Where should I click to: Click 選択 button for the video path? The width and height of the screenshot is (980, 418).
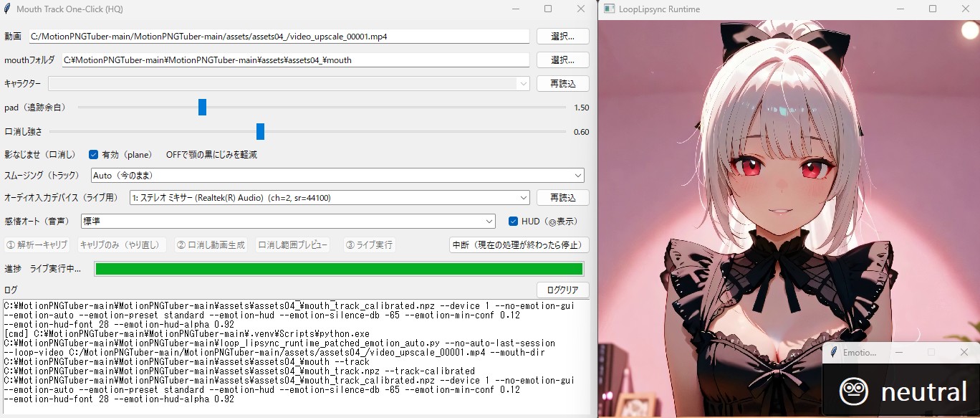pyautogui.click(x=562, y=36)
